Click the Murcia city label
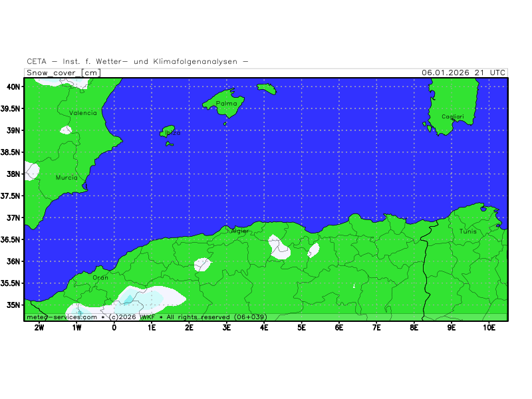The height and width of the screenshot is (399, 532). [66, 178]
